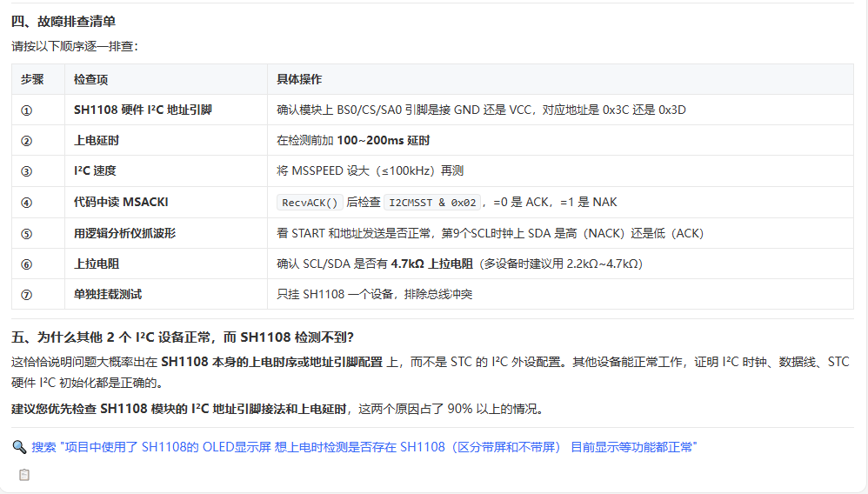Click the 具体操作 column header
This screenshot has height=494, width=868.
299,79
